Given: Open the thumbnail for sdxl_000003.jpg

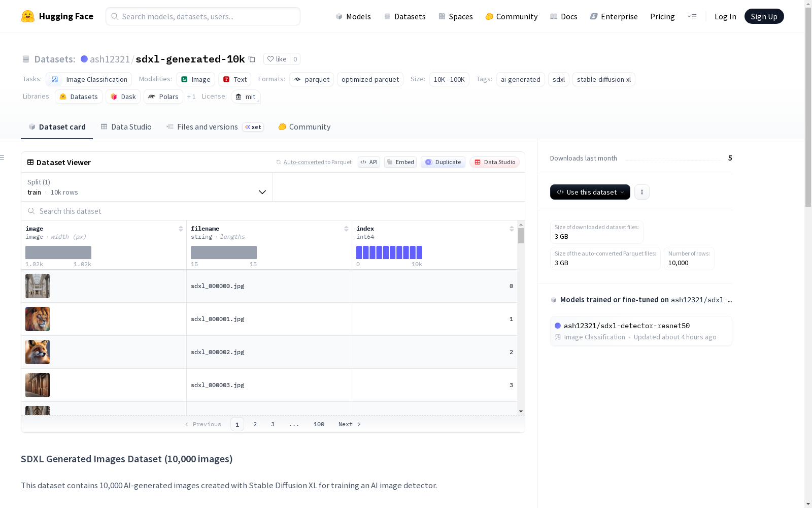Looking at the screenshot, I should click(38, 385).
